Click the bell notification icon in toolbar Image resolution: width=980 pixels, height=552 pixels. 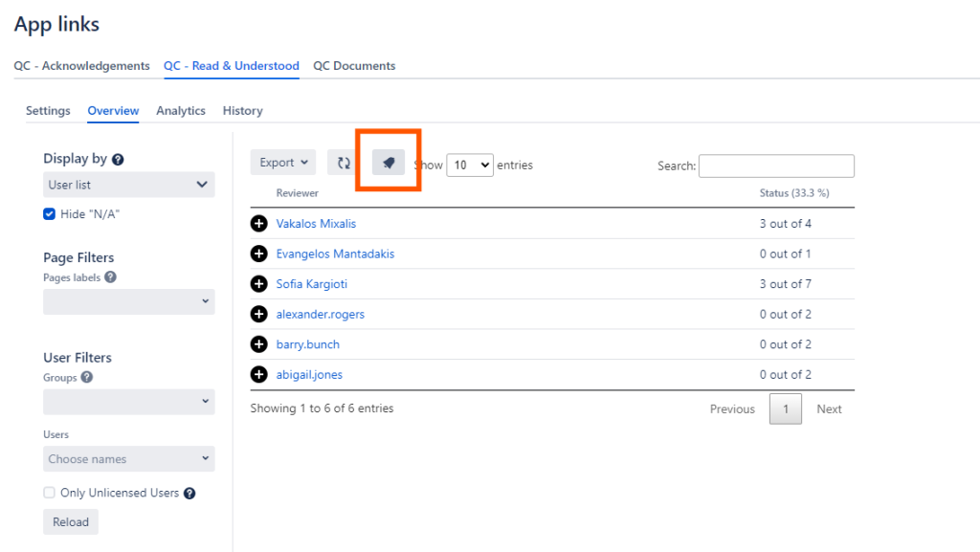(x=389, y=163)
